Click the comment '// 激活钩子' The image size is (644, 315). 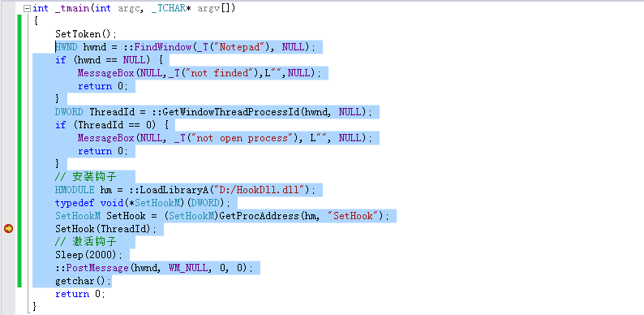click(86, 242)
